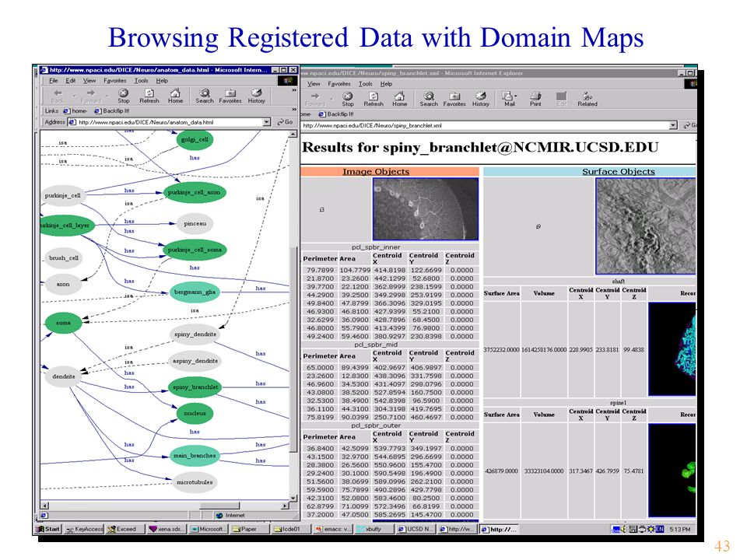Click Back in the anatom_data browser toolbar
The width and height of the screenshot is (747, 560).
(58, 96)
